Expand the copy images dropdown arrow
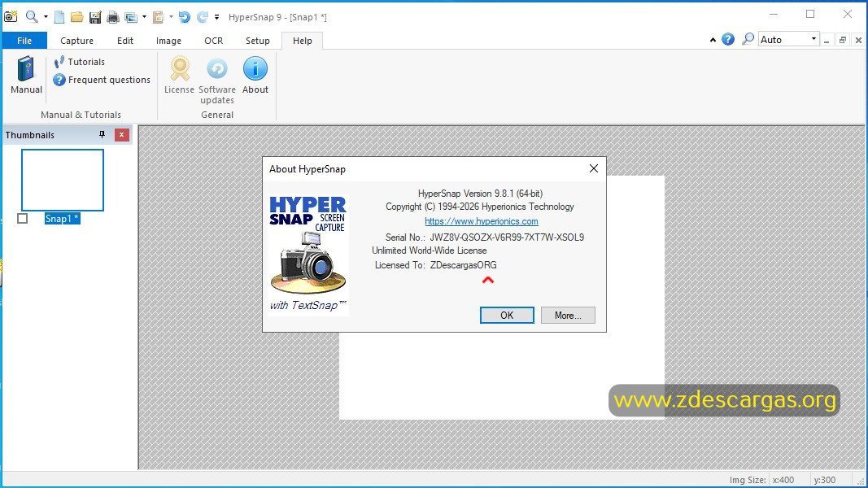 [145, 17]
